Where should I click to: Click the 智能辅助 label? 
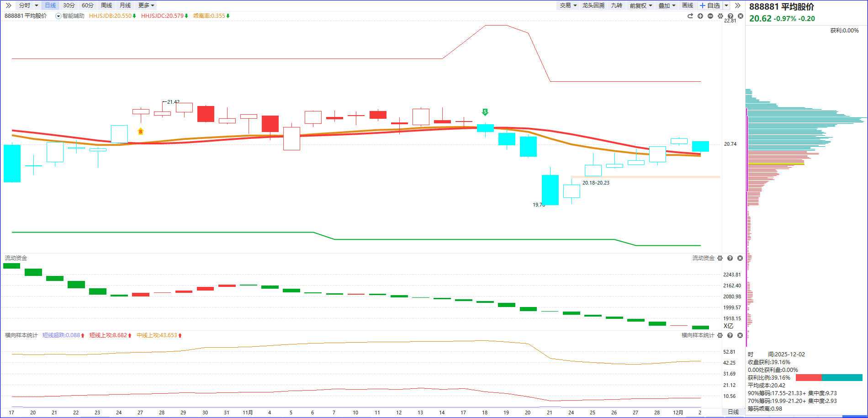point(74,16)
